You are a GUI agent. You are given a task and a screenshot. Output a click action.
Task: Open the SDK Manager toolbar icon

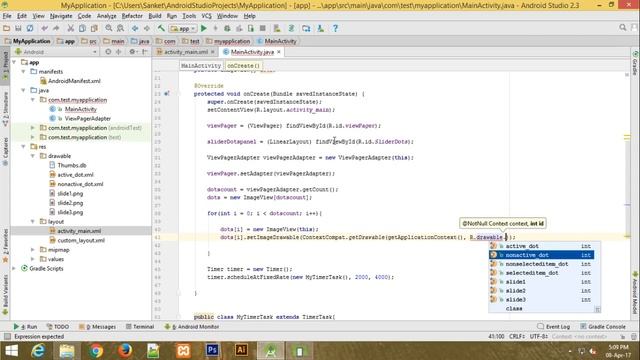[x=321, y=28]
